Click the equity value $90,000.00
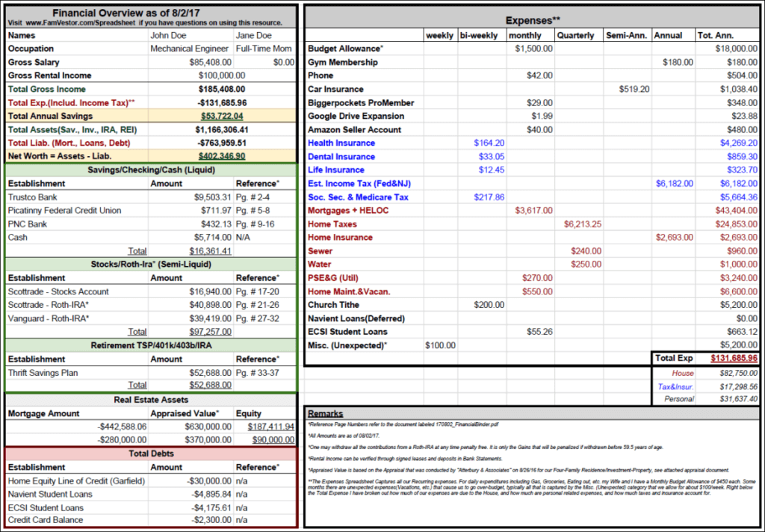This screenshot has height=532, width=765. (x=273, y=440)
